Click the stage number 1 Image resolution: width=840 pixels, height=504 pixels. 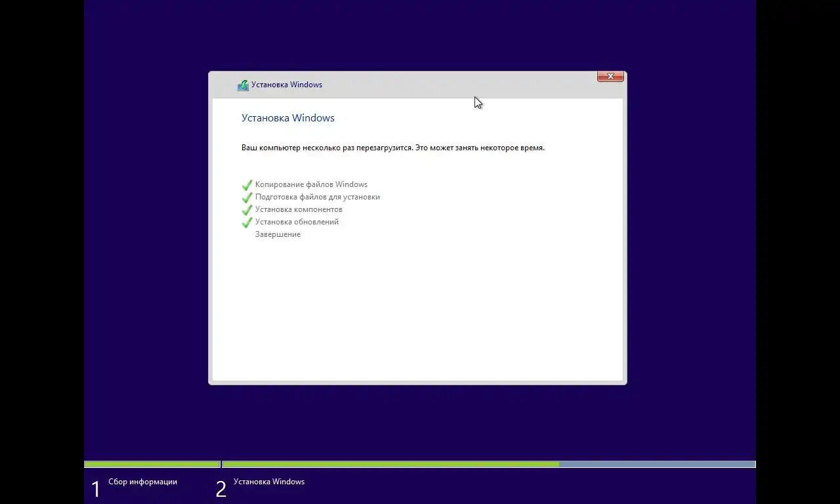pos(96,489)
